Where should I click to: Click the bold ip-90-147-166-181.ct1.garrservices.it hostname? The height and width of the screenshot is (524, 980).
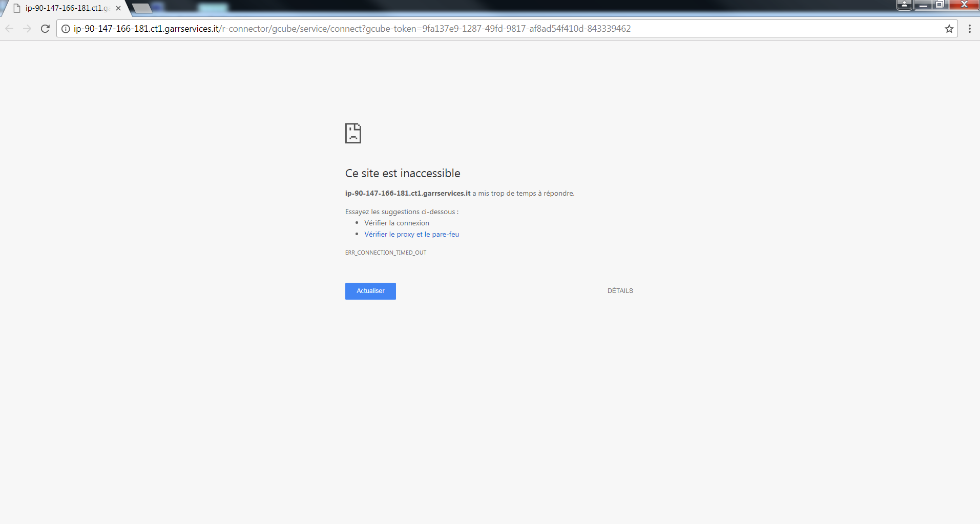pyautogui.click(x=408, y=193)
